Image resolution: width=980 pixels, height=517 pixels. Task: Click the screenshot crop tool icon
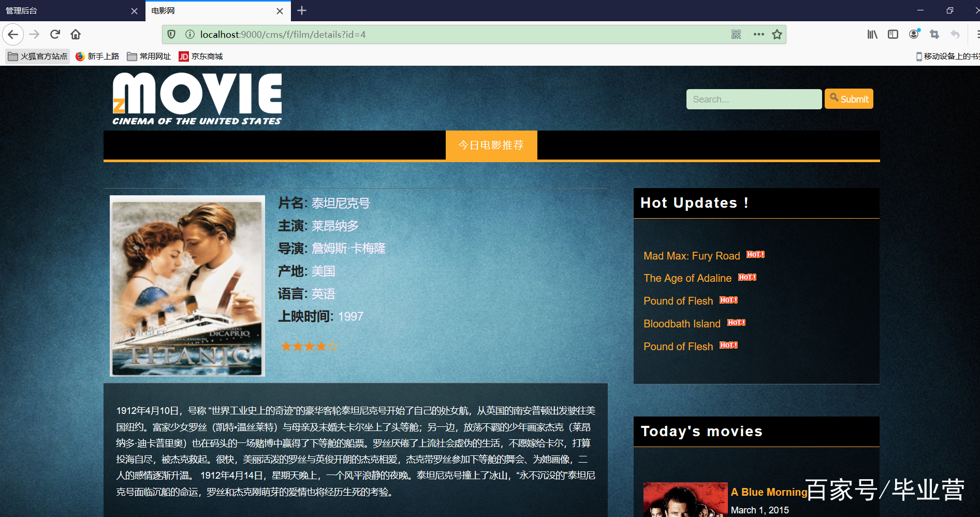(x=934, y=35)
